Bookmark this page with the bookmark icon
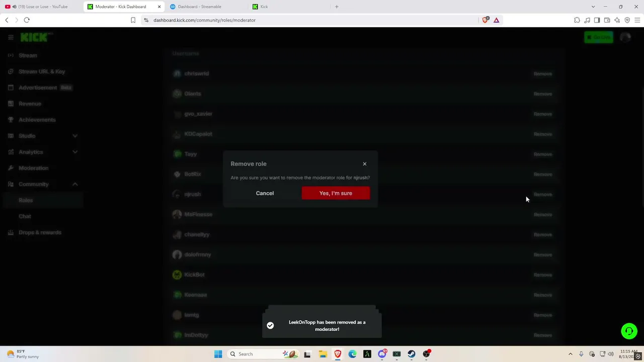The image size is (644, 362). 133,20
